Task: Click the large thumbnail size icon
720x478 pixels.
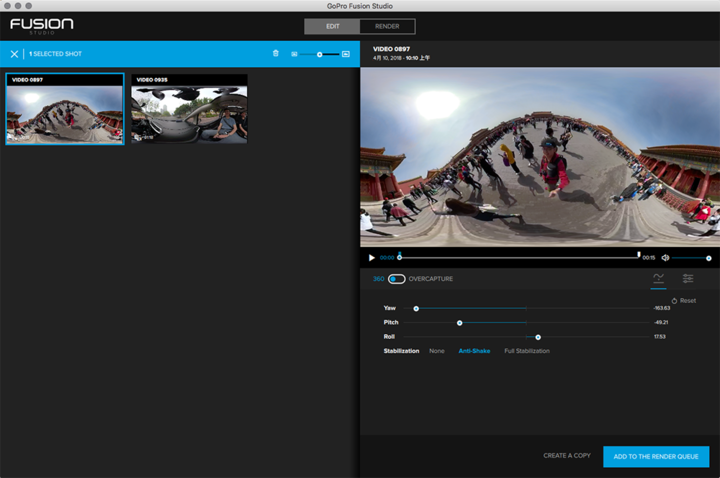Action: pyautogui.click(x=346, y=54)
